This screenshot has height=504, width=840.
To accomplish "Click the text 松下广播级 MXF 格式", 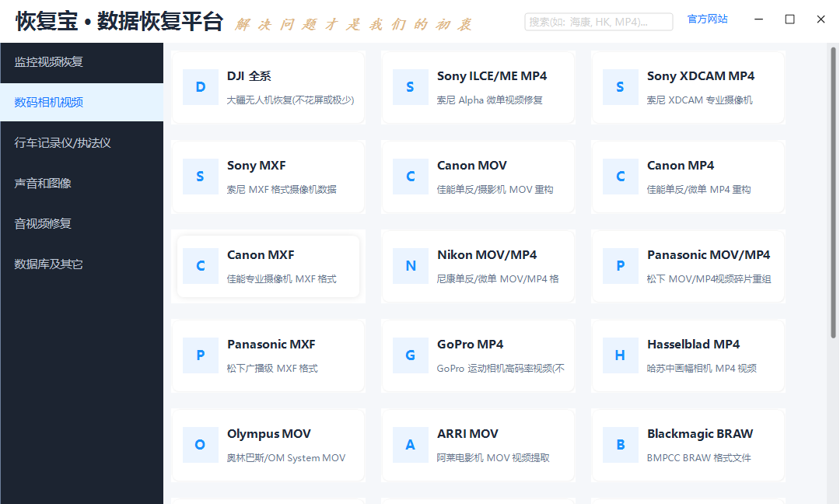I will [x=272, y=369].
